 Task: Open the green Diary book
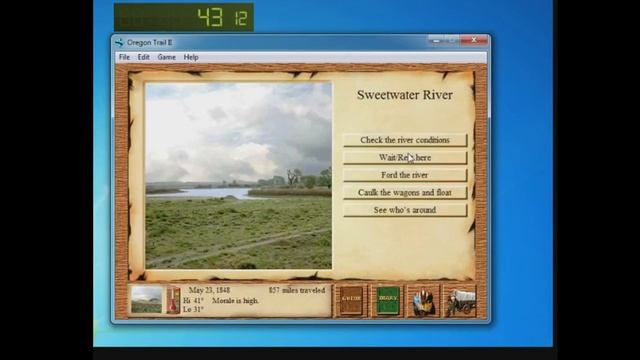pos(387,300)
